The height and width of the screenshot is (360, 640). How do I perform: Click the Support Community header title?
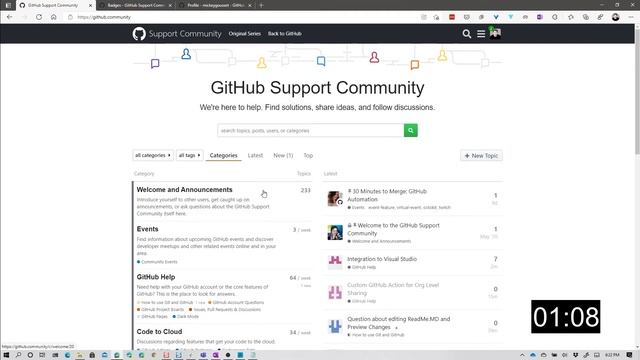pyautogui.click(x=185, y=34)
